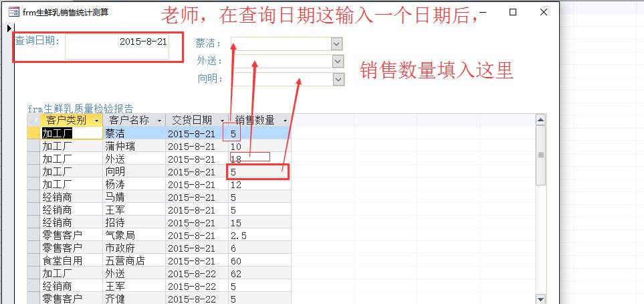Click the sales quantity cell showing 12
Viewport: 644px width, 304px height.
coord(259,184)
